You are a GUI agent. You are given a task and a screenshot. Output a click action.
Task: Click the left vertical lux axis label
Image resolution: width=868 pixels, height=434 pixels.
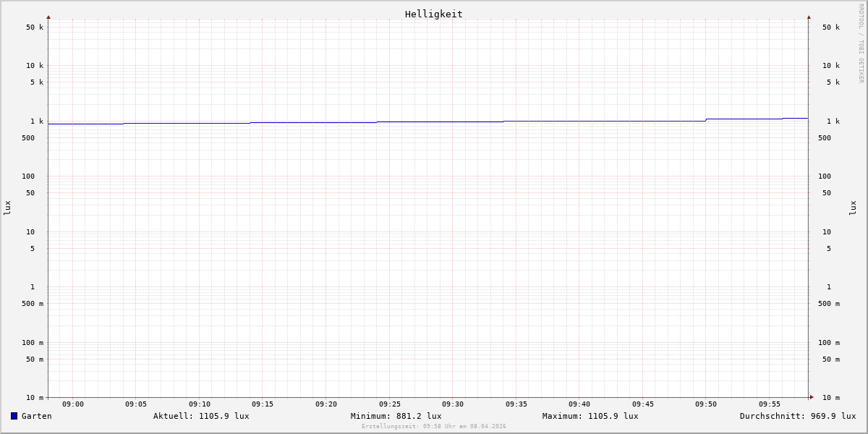(7, 208)
